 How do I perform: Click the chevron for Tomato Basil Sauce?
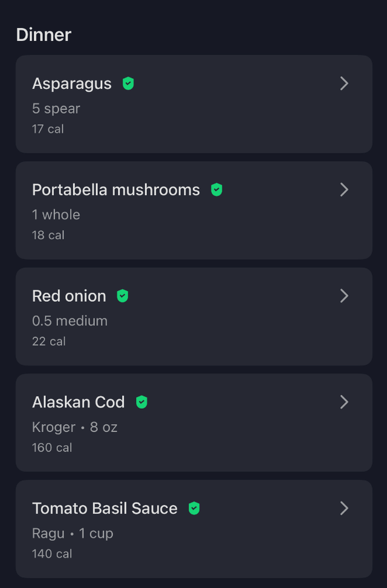[x=344, y=508]
